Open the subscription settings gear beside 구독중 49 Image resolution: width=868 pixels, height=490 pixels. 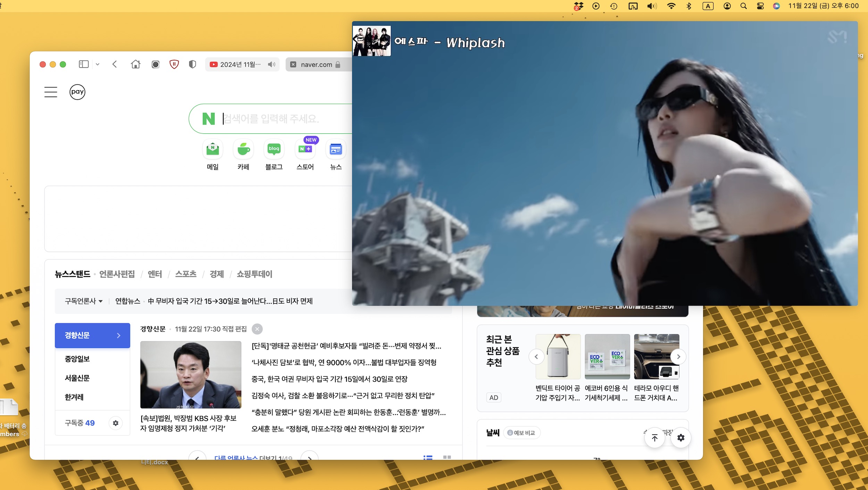coord(116,423)
